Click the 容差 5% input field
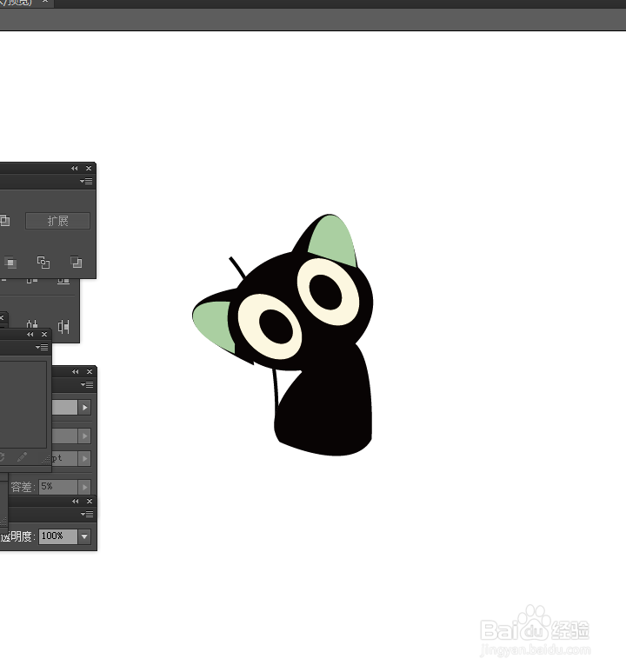 coord(58,487)
